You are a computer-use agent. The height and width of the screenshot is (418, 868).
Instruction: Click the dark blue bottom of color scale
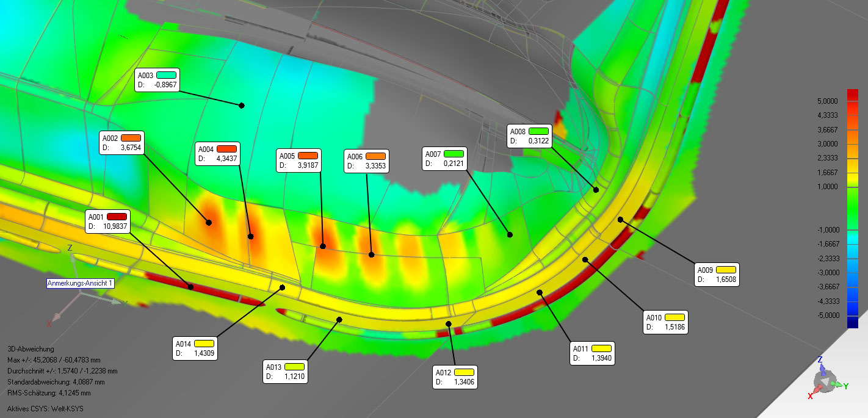[853, 323]
